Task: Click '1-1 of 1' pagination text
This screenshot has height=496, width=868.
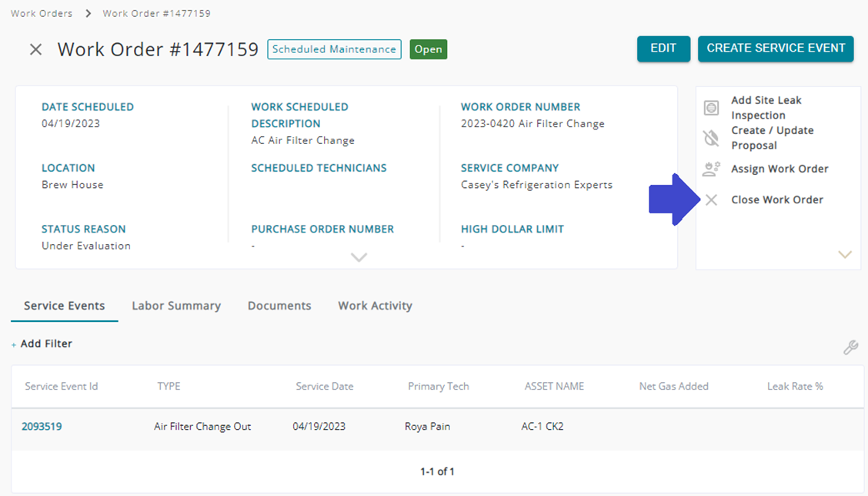Action: [x=437, y=471]
